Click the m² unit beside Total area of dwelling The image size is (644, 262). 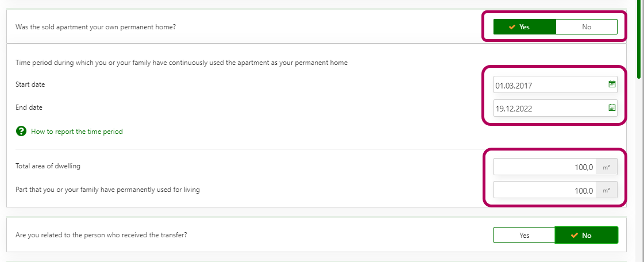(606, 167)
